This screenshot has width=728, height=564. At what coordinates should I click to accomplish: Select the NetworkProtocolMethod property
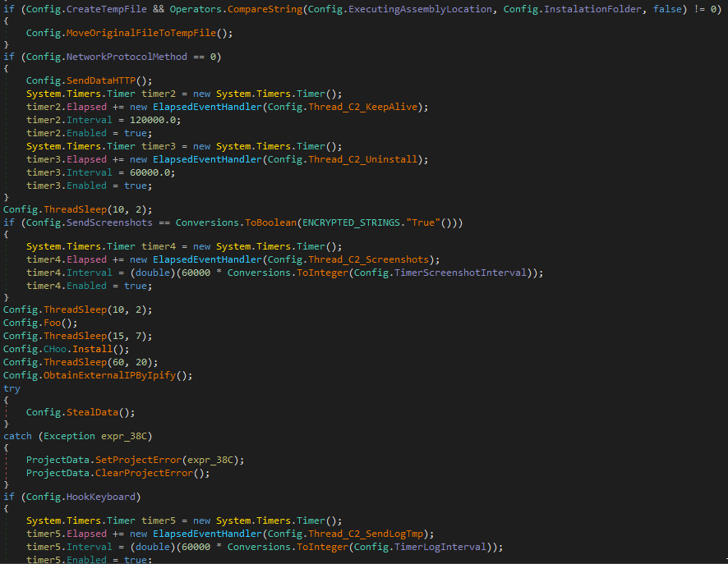point(127,57)
